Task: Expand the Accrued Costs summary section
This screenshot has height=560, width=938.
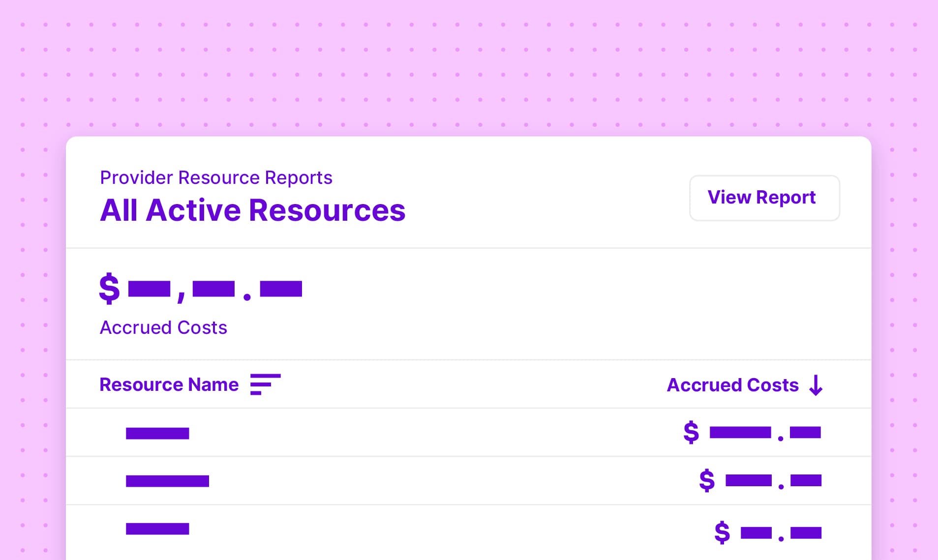Action: (x=163, y=327)
